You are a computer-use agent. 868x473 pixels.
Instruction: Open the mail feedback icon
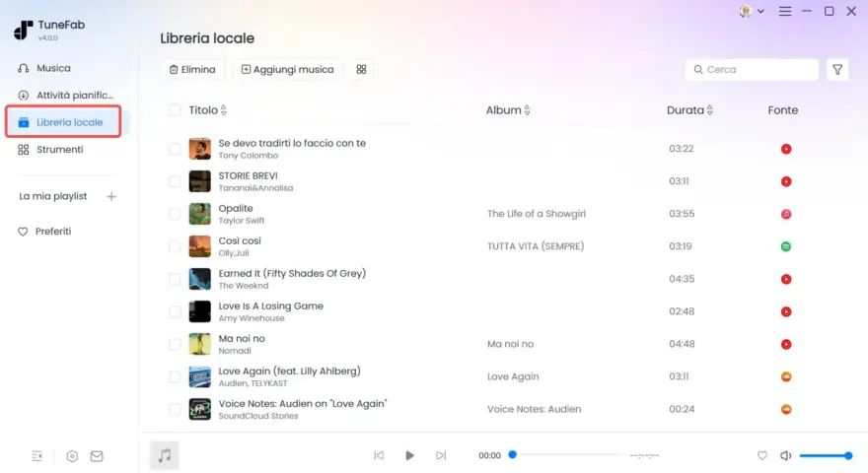coord(97,456)
